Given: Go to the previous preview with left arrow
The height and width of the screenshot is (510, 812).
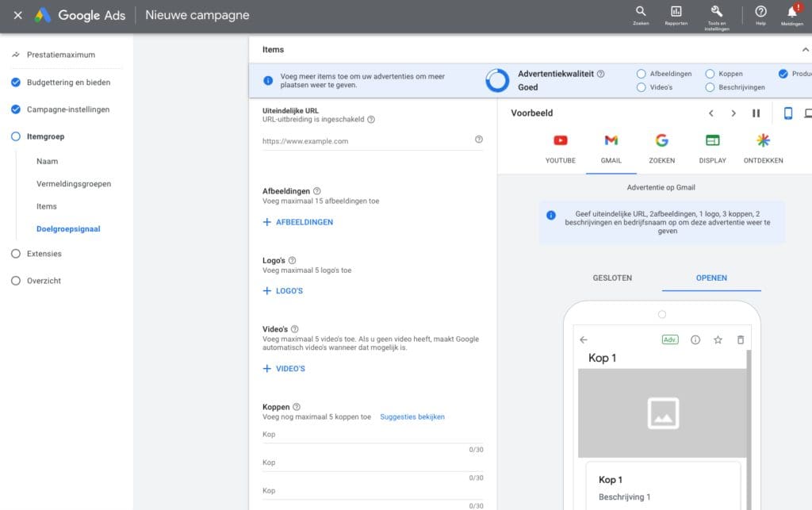Looking at the screenshot, I should (x=711, y=113).
